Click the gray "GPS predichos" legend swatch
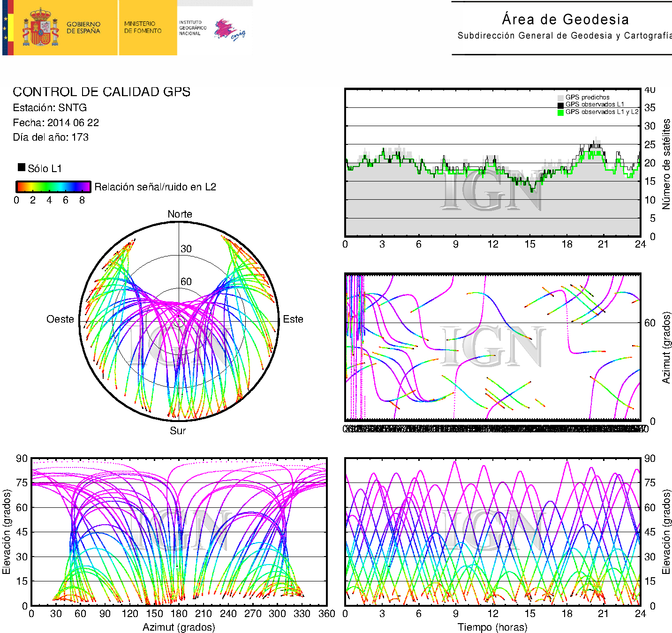The width and height of the screenshot is (672, 633). [560, 98]
